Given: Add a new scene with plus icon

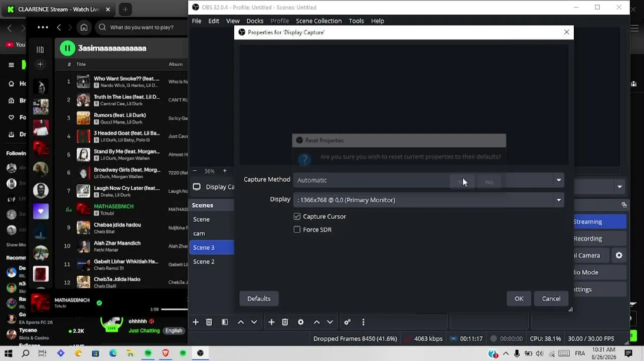Looking at the screenshot, I should click(196, 322).
